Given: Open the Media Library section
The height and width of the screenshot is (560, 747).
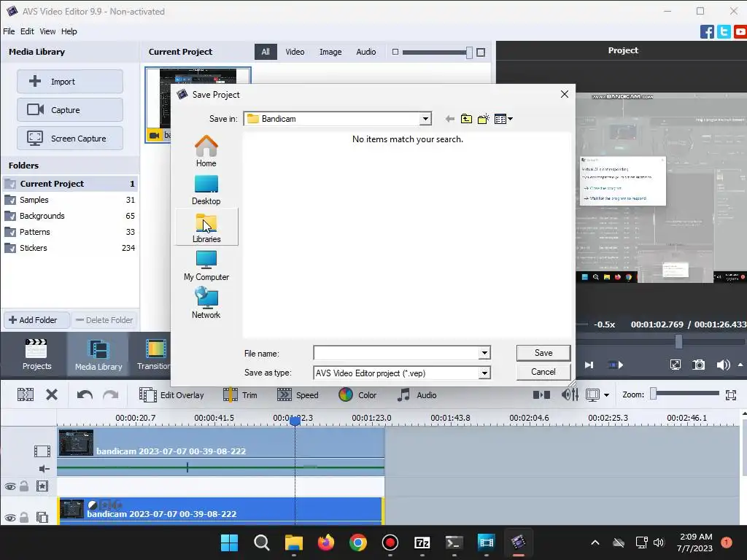Looking at the screenshot, I should point(98,355).
